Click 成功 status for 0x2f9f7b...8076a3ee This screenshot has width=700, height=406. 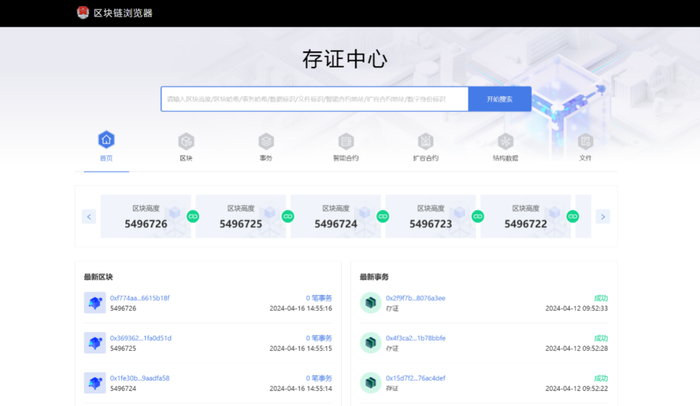[x=601, y=298]
